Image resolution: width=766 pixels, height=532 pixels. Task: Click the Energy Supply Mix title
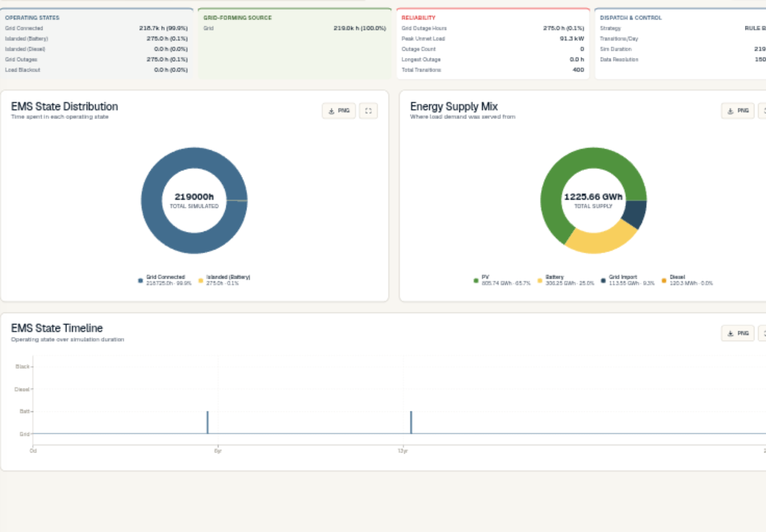(x=454, y=106)
